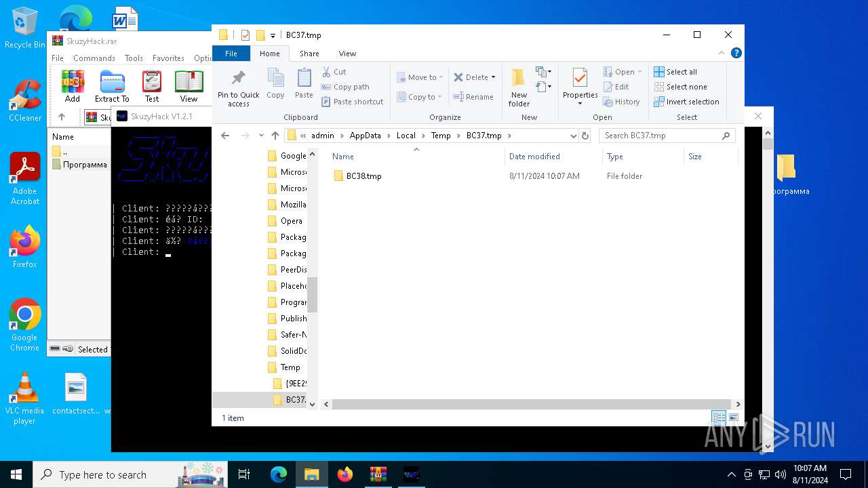Image resolution: width=868 pixels, height=488 pixels.
Task: Click WinRAR View icon
Action: 189,86
